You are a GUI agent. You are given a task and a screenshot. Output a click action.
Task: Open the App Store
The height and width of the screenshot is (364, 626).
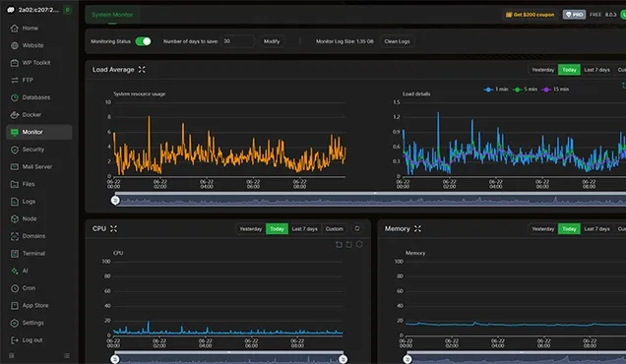tap(38, 305)
